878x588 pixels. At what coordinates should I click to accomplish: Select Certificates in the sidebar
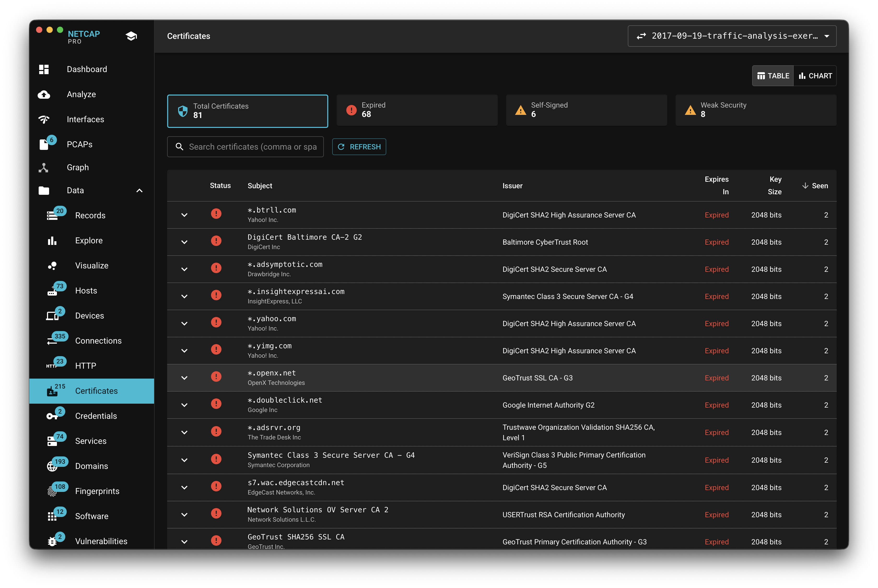pyautogui.click(x=91, y=391)
